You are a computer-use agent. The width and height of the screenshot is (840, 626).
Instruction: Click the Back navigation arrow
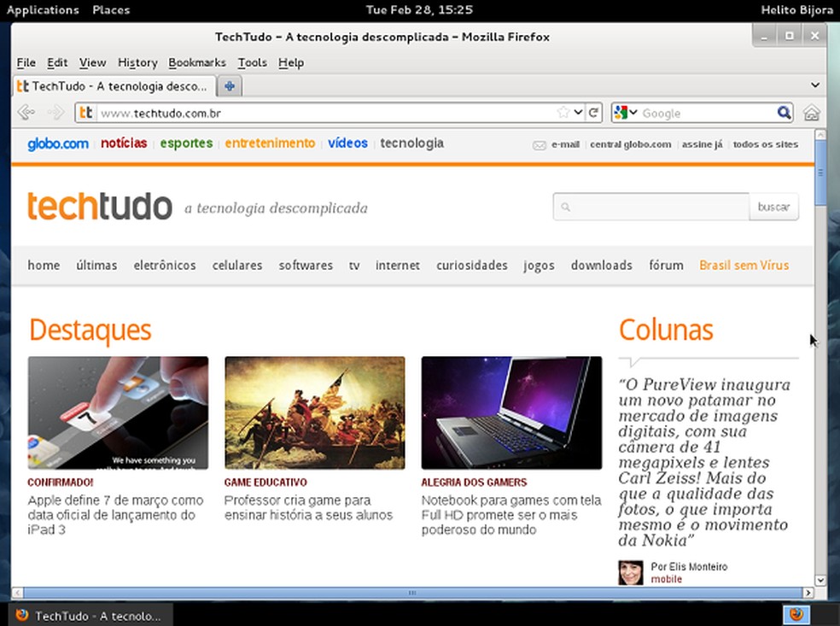point(26,112)
